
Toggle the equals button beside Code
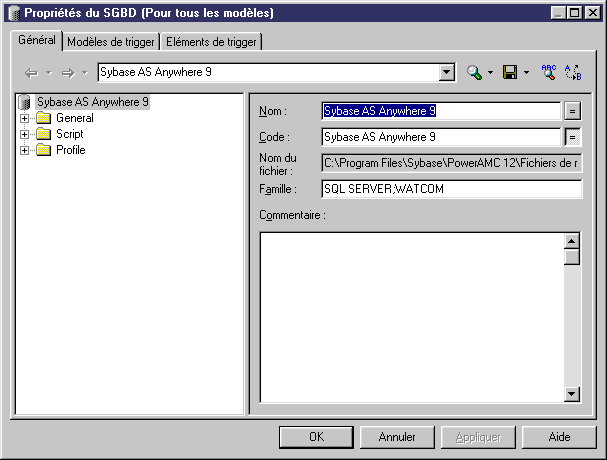pos(573,137)
